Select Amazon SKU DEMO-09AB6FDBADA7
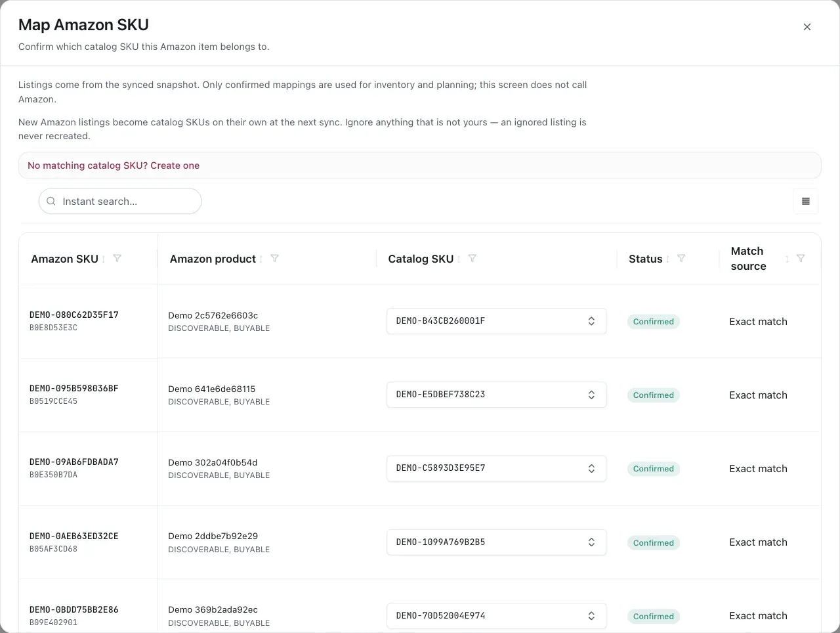Viewport: 840px width, 633px height. click(x=74, y=462)
